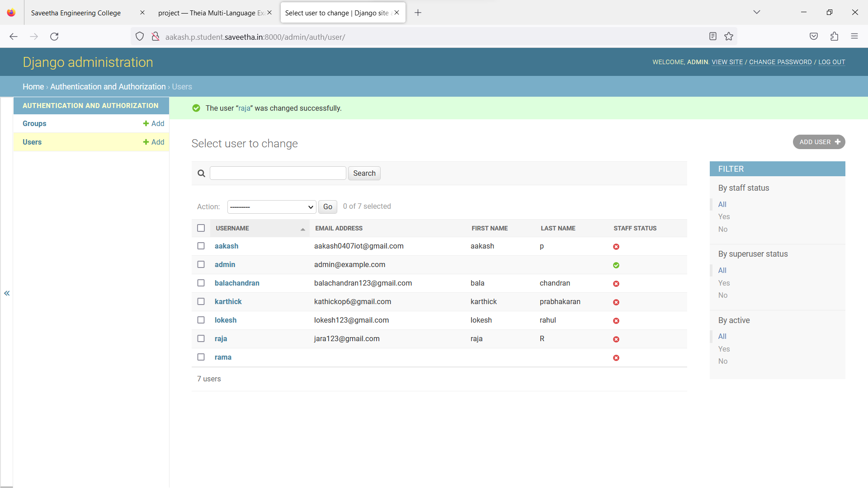868x488 pixels.
Task: Sort by the Username column arrow
Action: coord(303,230)
